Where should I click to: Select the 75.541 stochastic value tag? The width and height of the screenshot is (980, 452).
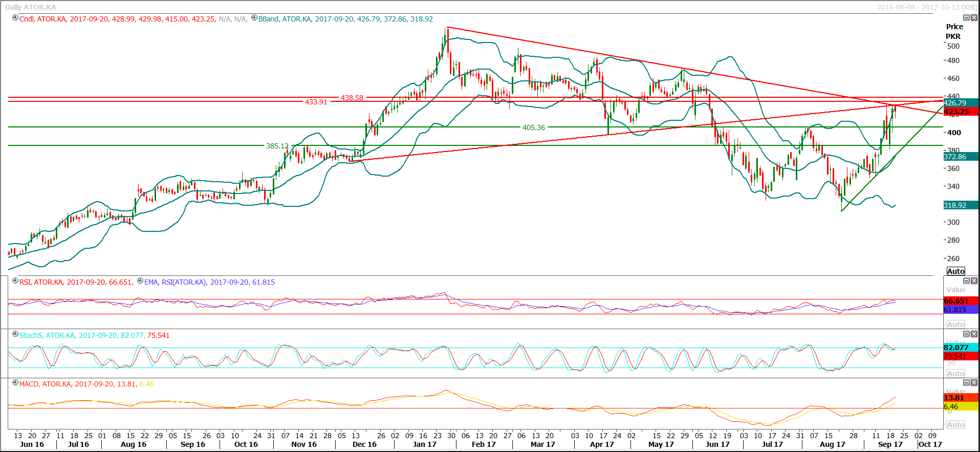961,356
